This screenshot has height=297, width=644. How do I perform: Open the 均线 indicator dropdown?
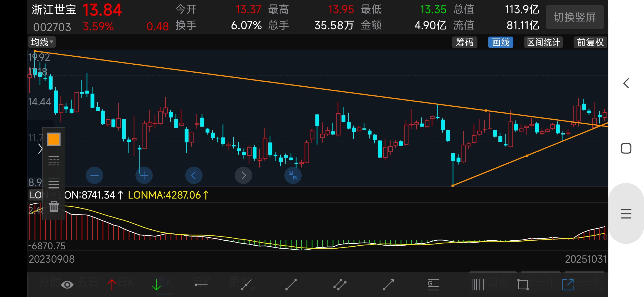coord(42,42)
